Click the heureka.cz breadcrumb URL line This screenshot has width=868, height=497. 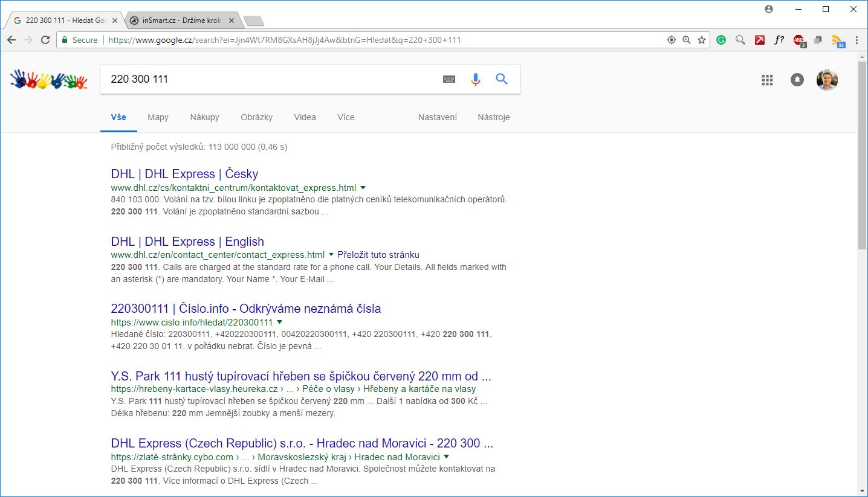pos(293,390)
